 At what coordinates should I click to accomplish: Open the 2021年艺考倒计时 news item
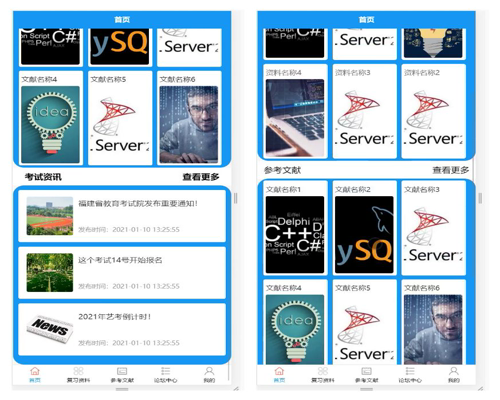coord(122,329)
